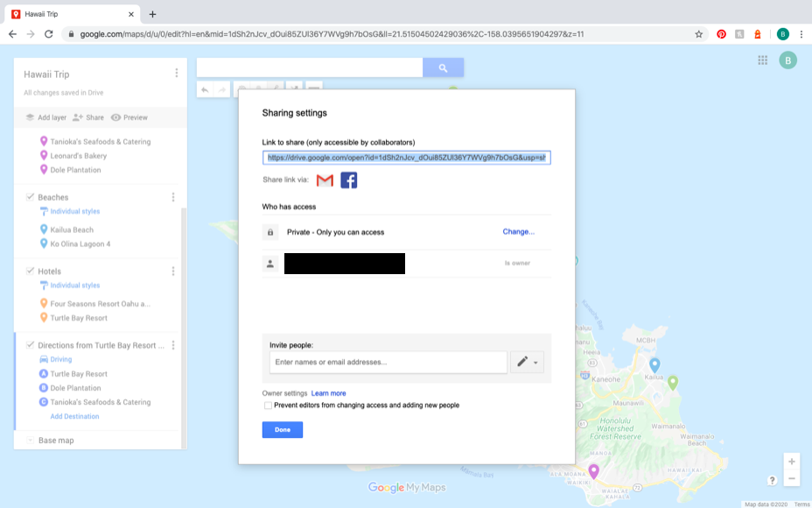Select stop A Turtle Bay Resort
Image resolution: width=812 pixels, height=508 pixels.
79,374
